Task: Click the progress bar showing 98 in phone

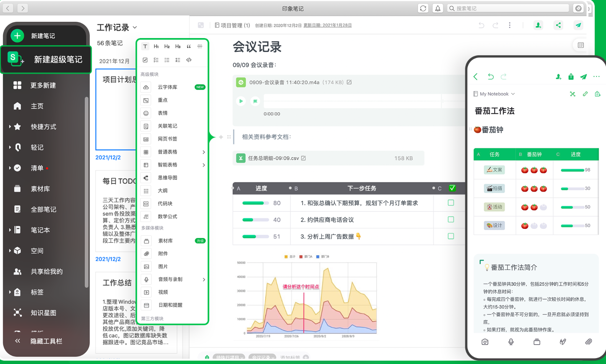Action: click(572, 170)
